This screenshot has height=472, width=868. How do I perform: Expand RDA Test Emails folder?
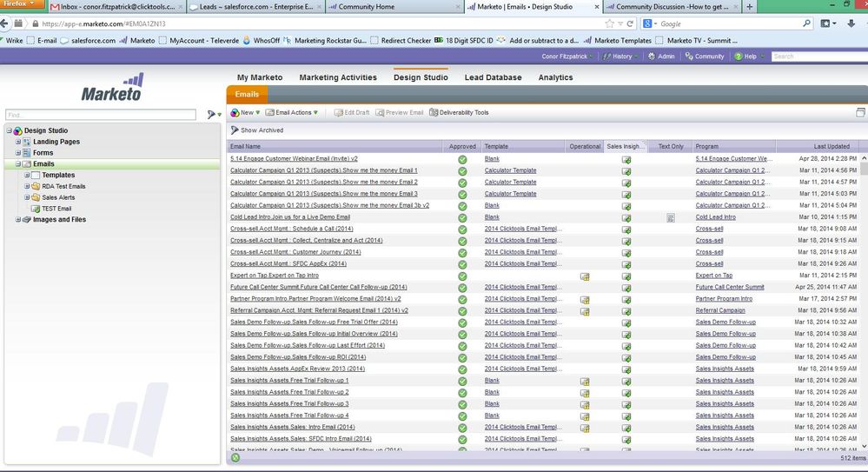27,186
